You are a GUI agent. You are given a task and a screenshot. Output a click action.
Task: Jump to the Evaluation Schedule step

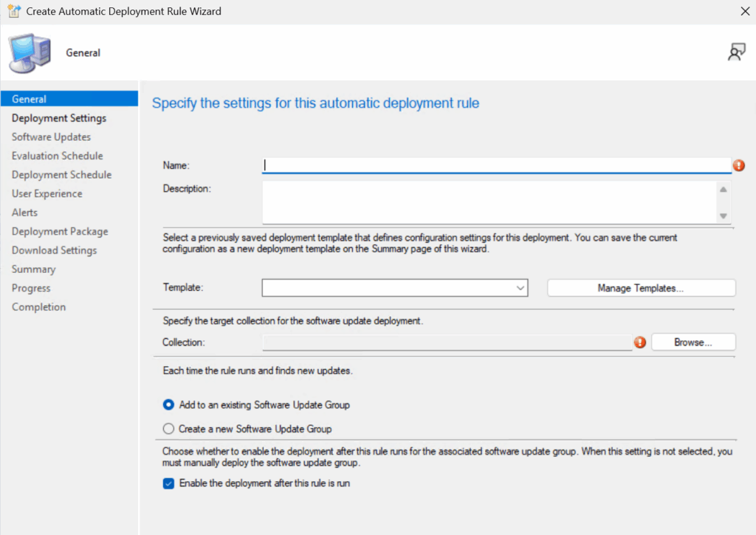pyautogui.click(x=58, y=156)
